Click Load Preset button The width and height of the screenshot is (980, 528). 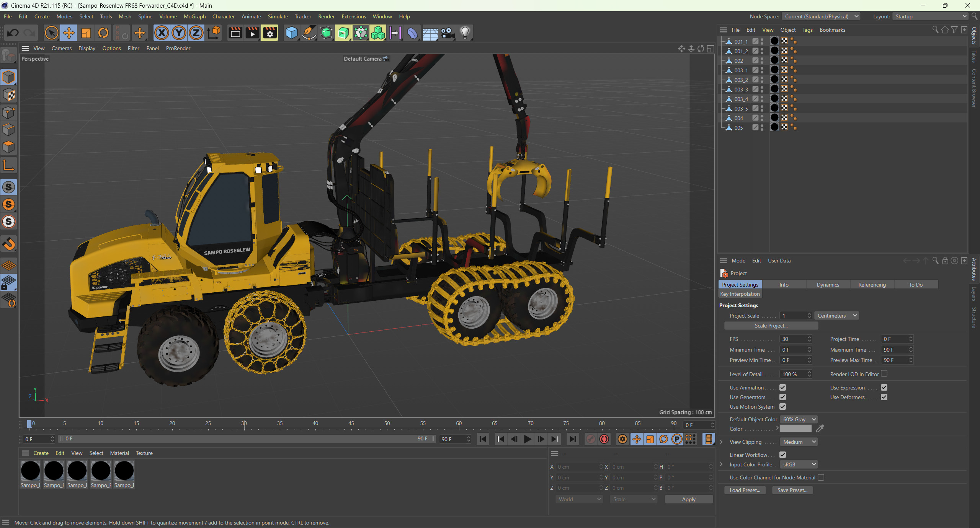pos(745,490)
